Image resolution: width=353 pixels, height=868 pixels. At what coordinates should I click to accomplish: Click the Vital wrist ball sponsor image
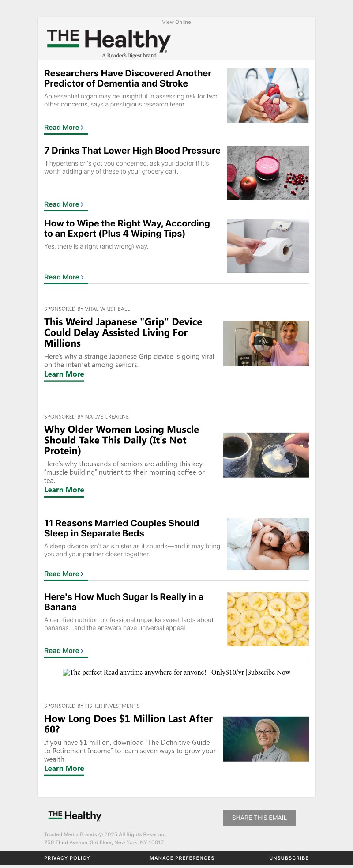(x=266, y=343)
